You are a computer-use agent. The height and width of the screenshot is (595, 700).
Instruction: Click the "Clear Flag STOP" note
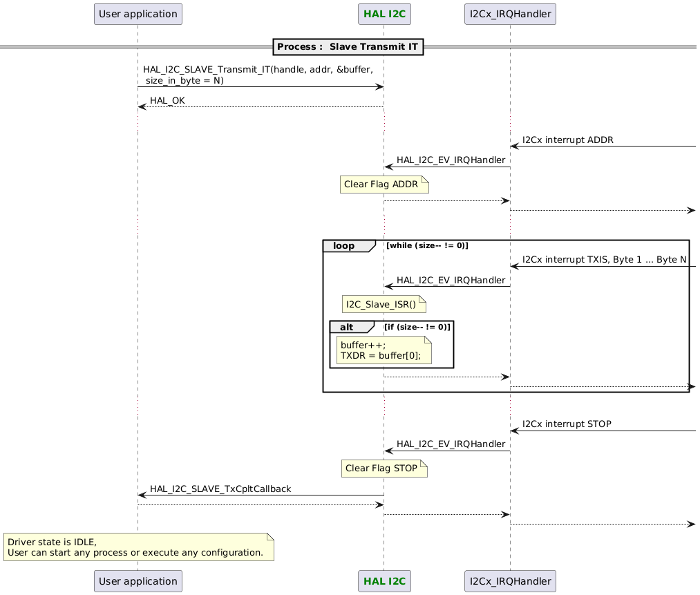coord(383,468)
